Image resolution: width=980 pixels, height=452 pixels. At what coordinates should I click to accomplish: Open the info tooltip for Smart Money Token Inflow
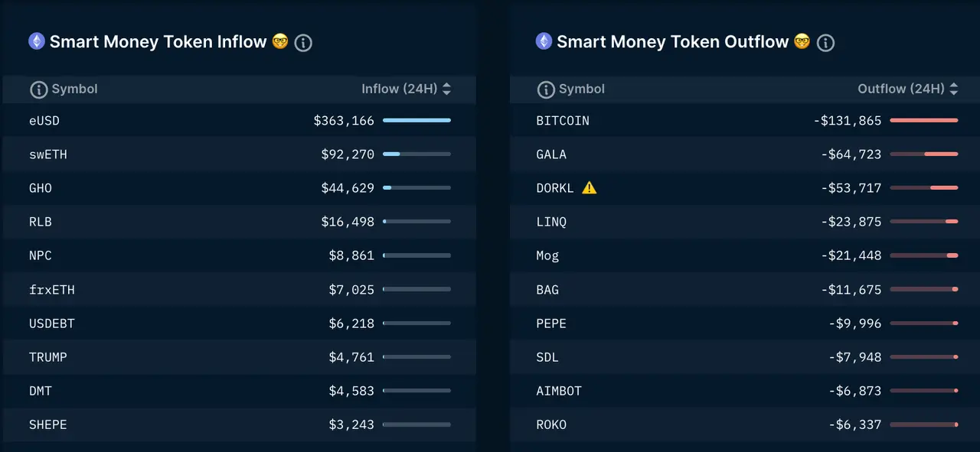pyautogui.click(x=303, y=43)
